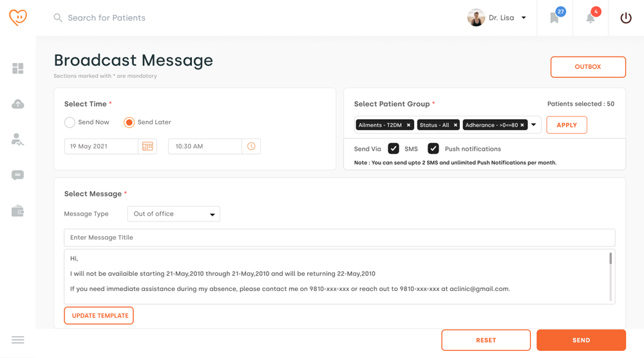
Task: Open the time picker clock icon
Action: pos(251,146)
